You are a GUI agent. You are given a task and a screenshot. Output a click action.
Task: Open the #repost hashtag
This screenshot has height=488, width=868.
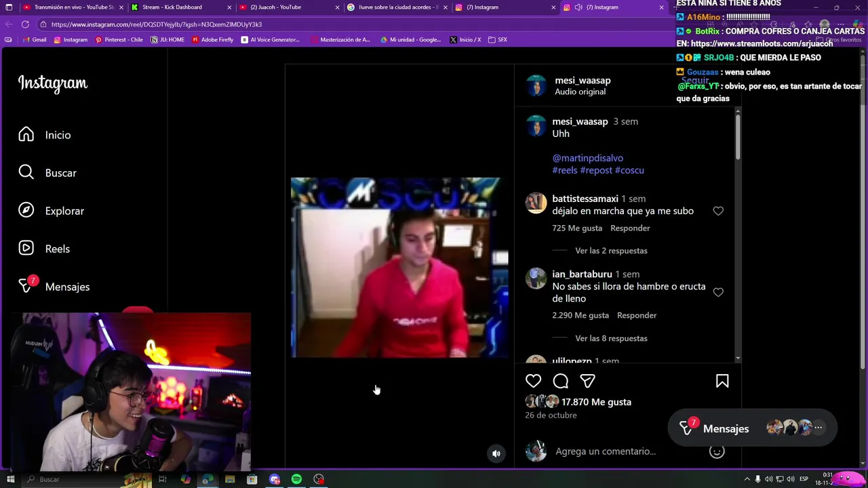(596, 170)
